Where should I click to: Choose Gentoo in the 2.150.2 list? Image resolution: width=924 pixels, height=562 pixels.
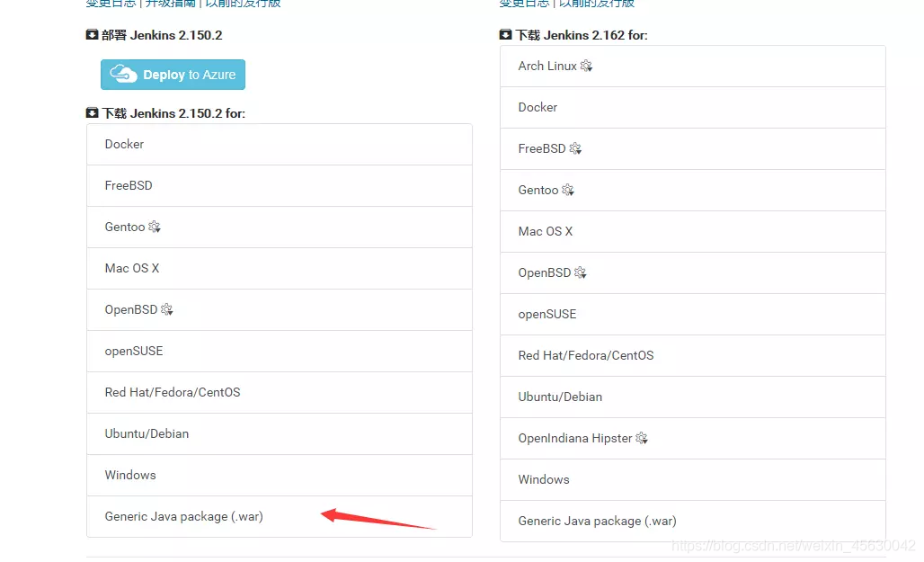[280, 227]
